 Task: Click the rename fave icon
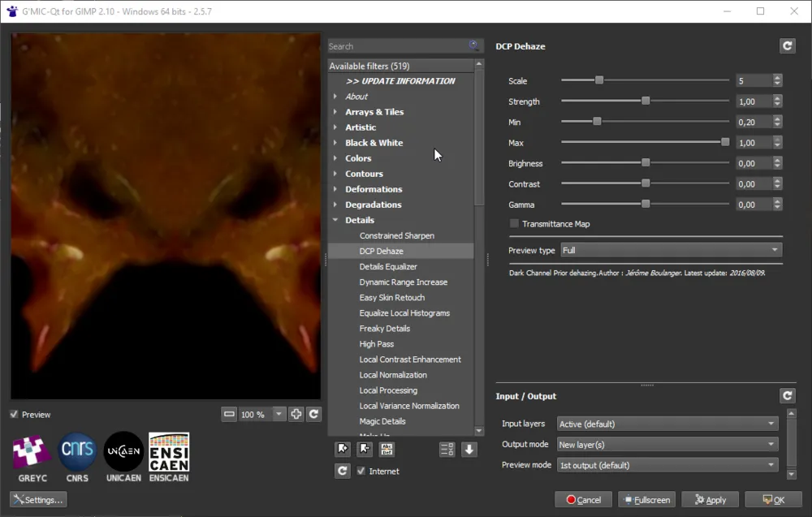pos(387,449)
